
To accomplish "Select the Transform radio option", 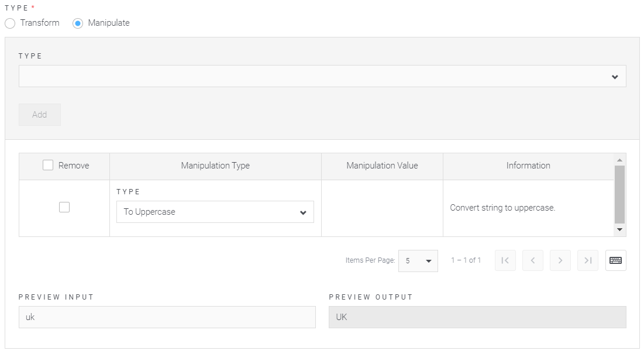I will pyautogui.click(x=10, y=23).
